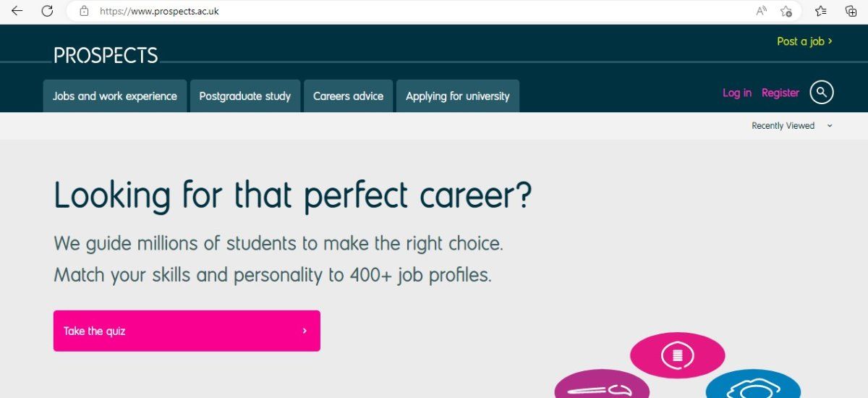Reload the page with the refresh icon
868x398 pixels.
(x=47, y=11)
